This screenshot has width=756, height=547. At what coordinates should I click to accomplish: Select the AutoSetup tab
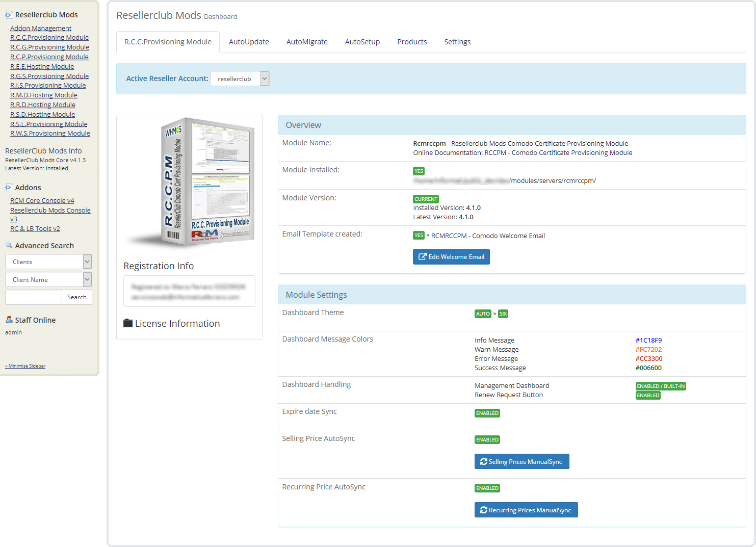click(x=362, y=42)
